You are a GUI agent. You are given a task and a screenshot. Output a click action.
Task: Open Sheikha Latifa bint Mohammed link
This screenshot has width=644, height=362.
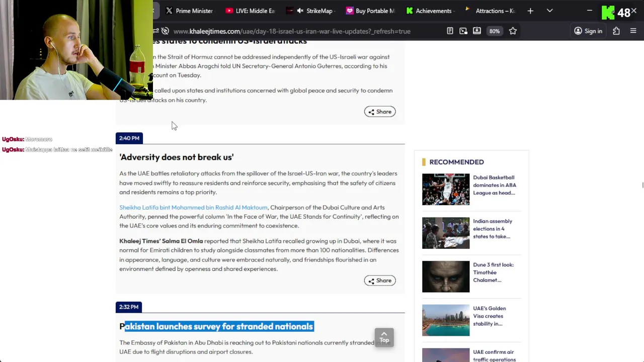[193, 207]
